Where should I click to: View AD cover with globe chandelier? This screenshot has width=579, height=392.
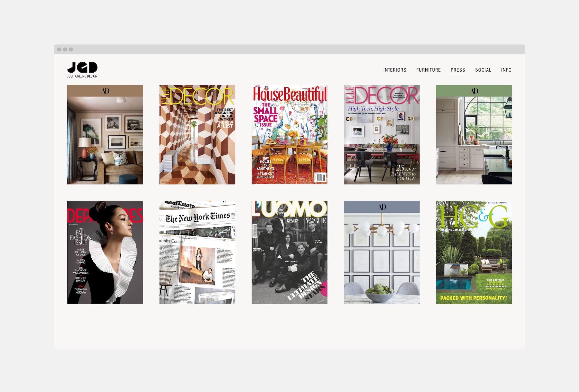pyautogui.click(x=382, y=252)
